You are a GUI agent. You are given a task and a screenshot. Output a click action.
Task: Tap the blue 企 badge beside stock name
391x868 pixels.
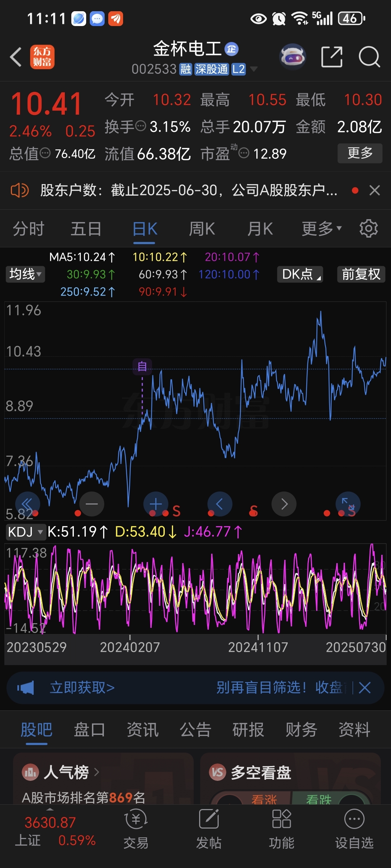(231, 49)
